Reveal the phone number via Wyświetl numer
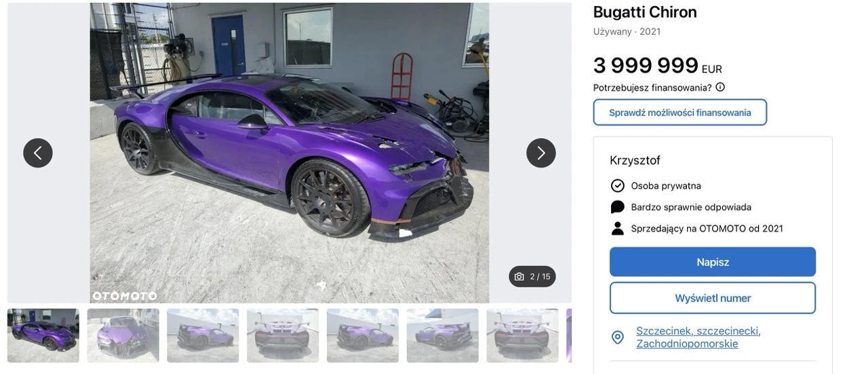This screenshot has width=868, height=374. (713, 298)
